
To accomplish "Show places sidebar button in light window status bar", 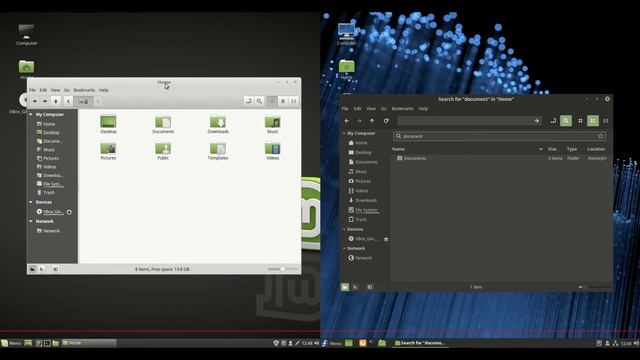I will point(32,269).
